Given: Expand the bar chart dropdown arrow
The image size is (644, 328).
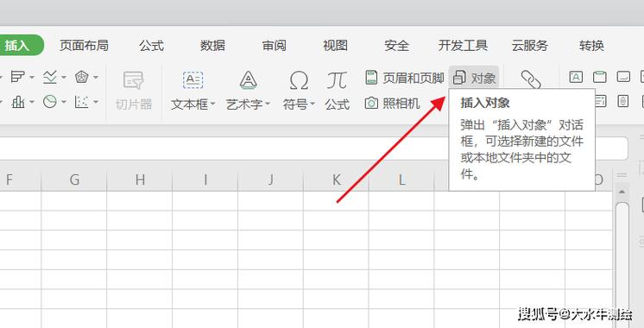Looking at the screenshot, I should pyautogui.click(x=32, y=77).
